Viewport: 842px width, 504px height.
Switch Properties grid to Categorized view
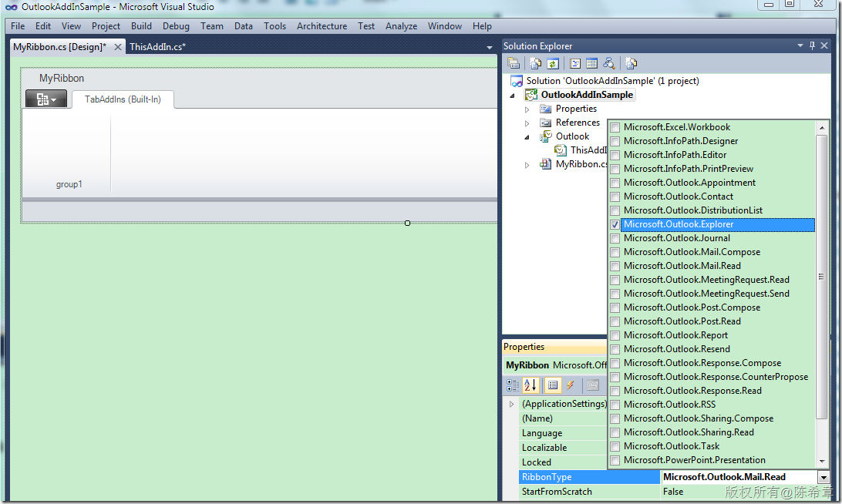513,385
